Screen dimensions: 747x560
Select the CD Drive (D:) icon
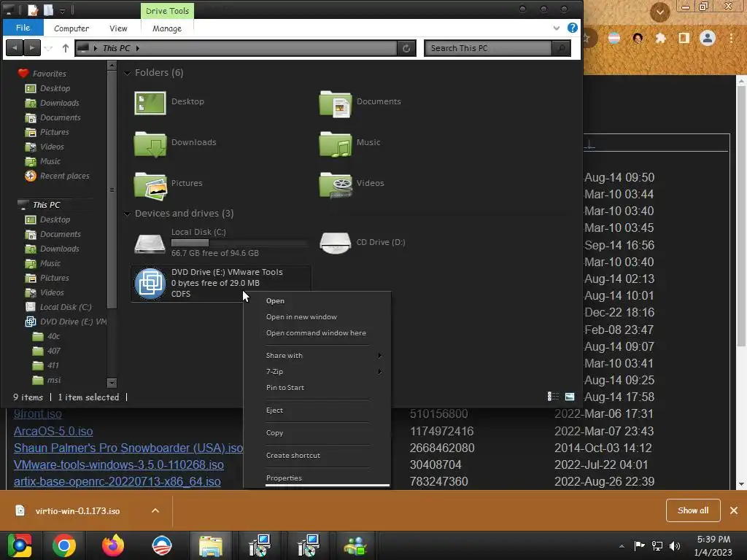pos(335,244)
